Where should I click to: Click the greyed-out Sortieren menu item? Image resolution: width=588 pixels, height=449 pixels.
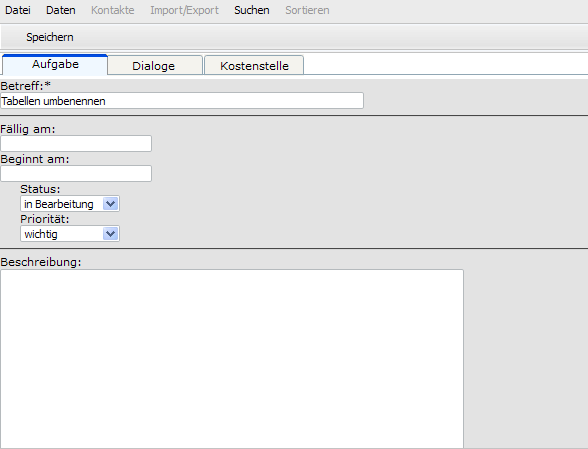tap(307, 10)
